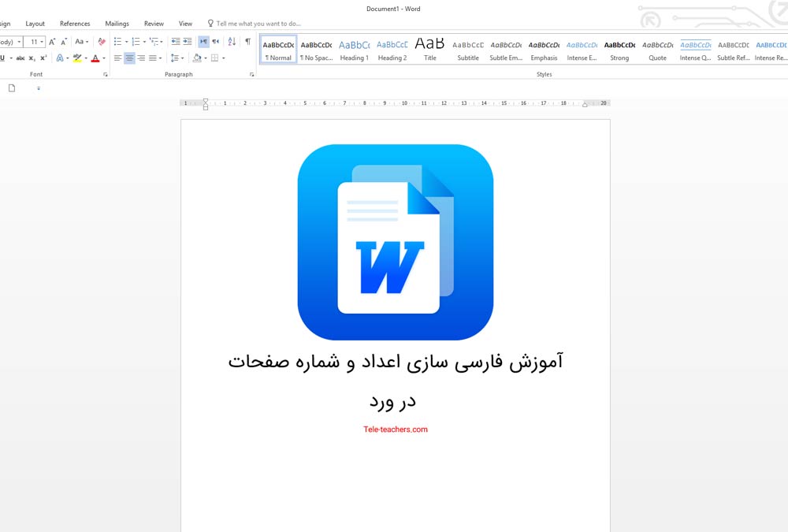Apply the Subtle Emphasis style

tap(506, 50)
